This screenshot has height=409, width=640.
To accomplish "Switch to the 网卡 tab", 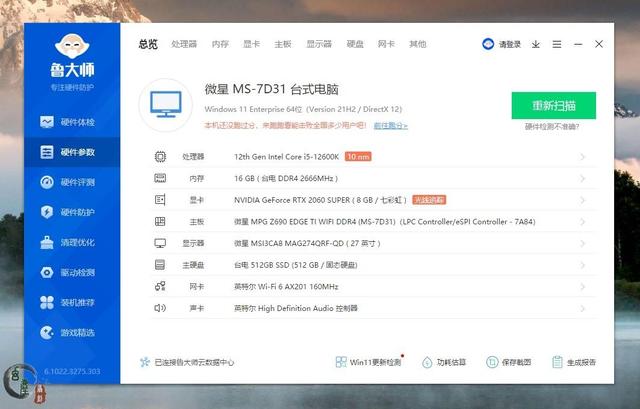I will [x=386, y=44].
